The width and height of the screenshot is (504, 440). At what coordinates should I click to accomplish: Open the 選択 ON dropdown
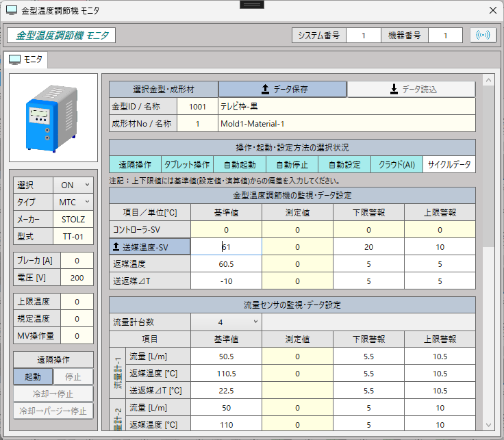coord(73,185)
